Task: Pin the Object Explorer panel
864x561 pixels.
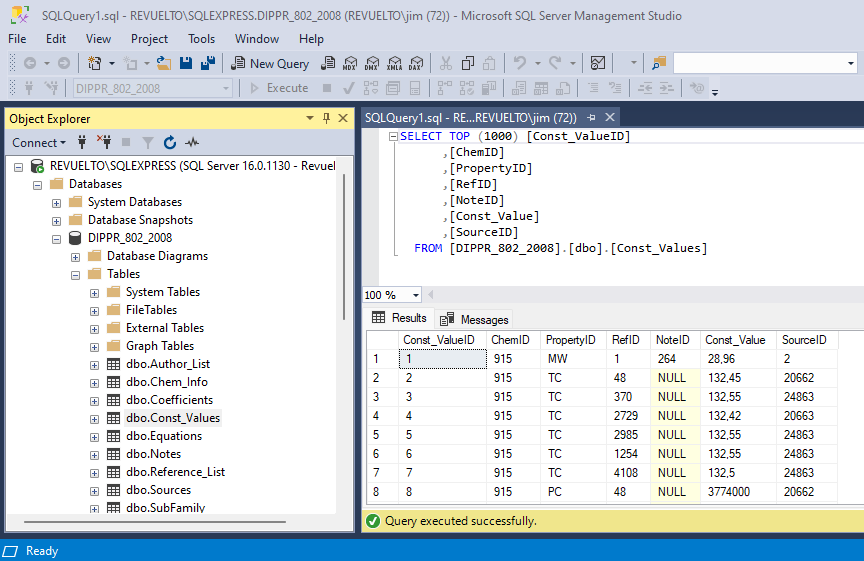Action: [326, 118]
